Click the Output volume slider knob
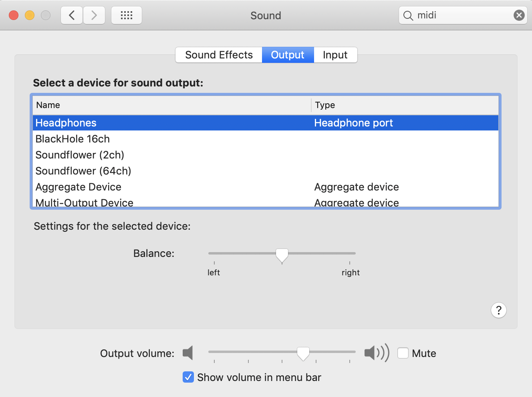Viewport: 532px width, 397px height. 303,353
